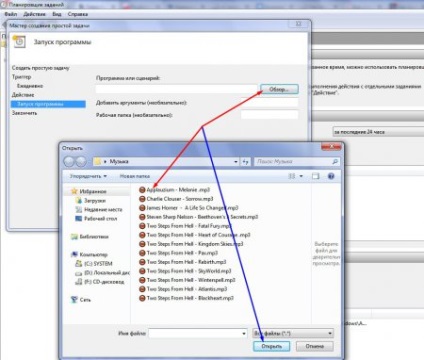Click the help question mark icon
The height and width of the screenshot is (360, 424).
tap(331, 176)
